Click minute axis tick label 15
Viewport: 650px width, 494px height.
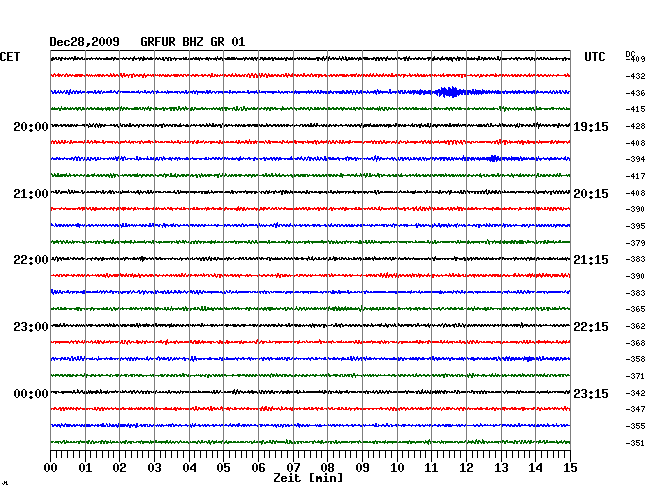(x=570, y=468)
